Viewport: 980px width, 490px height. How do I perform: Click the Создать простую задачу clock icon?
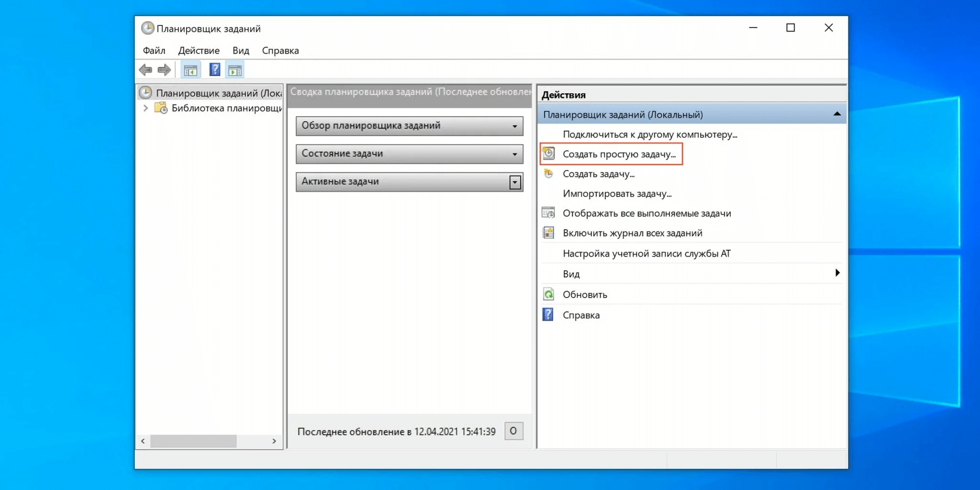click(x=548, y=154)
